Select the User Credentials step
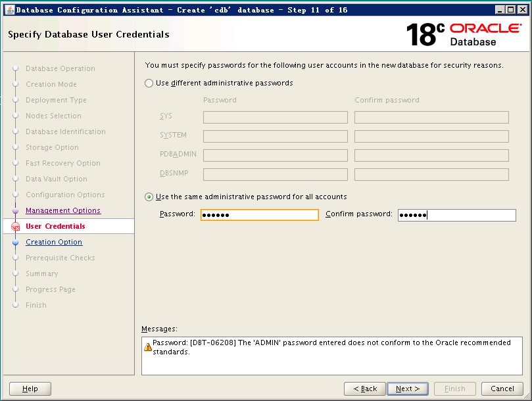This screenshot has width=532, height=401. pos(55,226)
